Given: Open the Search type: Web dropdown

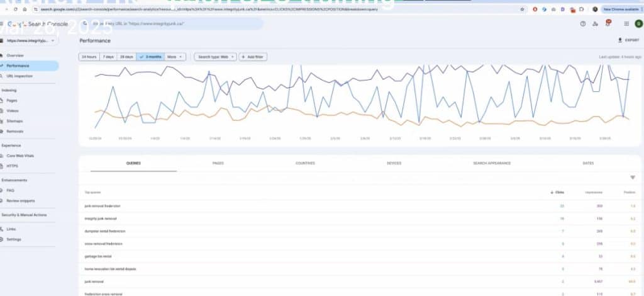Looking at the screenshot, I should (216, 57).
